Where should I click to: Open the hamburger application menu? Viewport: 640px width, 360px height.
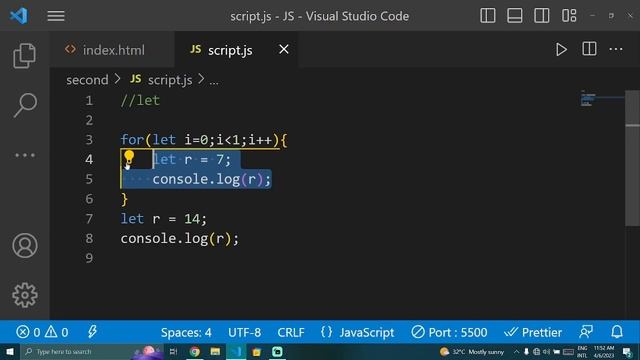pyautogui.click(x=56, y=16)
